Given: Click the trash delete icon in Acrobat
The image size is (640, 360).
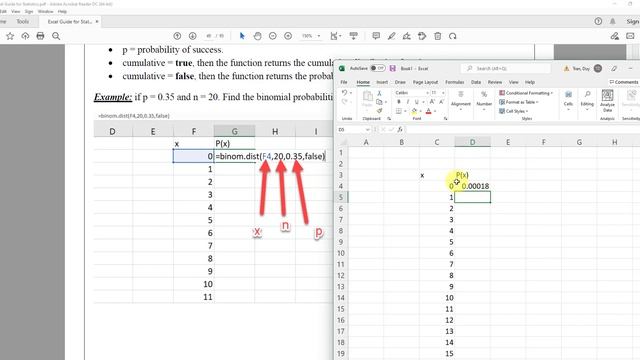Looking at the screenshot, I should (x=438, y=36).
